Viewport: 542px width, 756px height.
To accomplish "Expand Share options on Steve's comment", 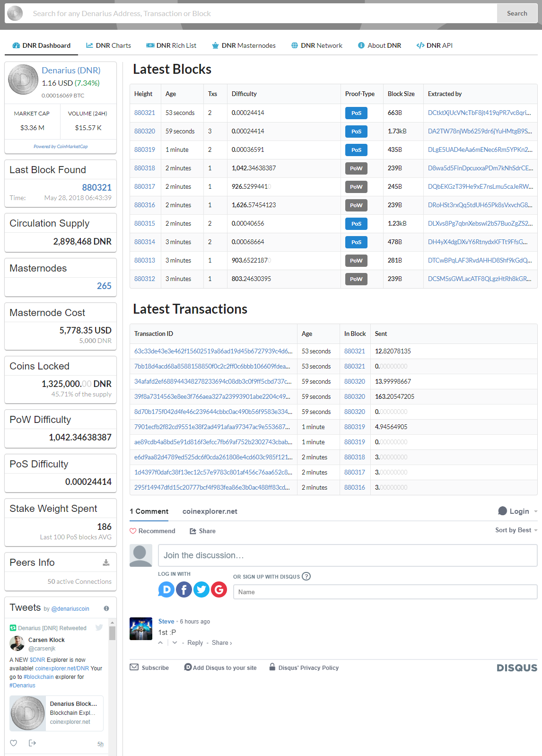I will [222, 642].
